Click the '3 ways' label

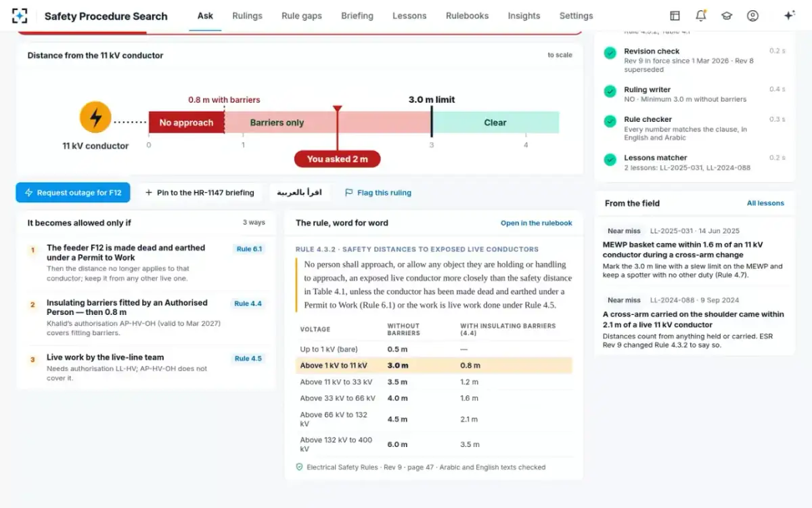click(254, 222)
